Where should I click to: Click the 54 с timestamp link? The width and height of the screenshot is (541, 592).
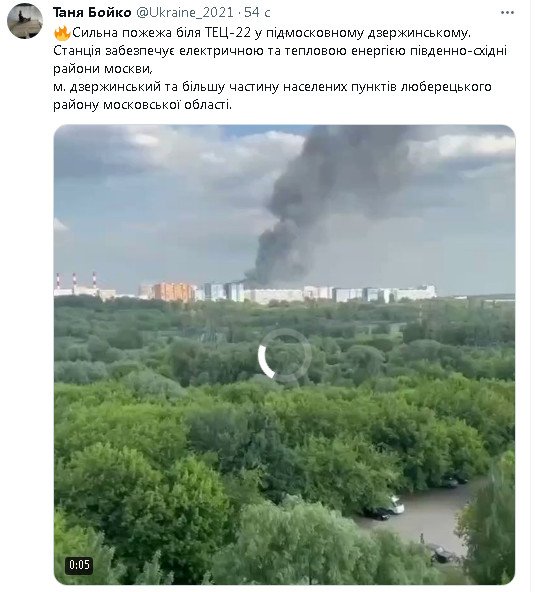pos(257,12)
